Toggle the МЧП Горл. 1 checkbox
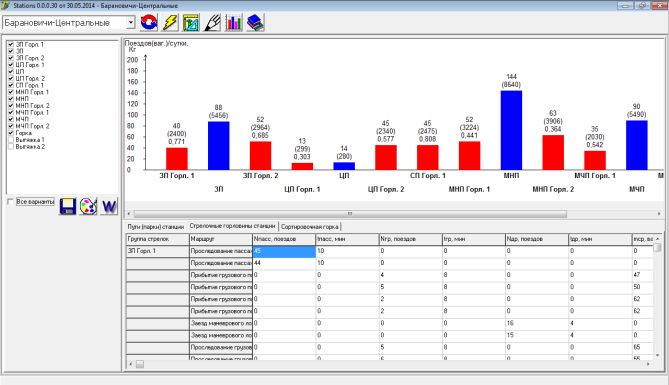 [11, 112]
